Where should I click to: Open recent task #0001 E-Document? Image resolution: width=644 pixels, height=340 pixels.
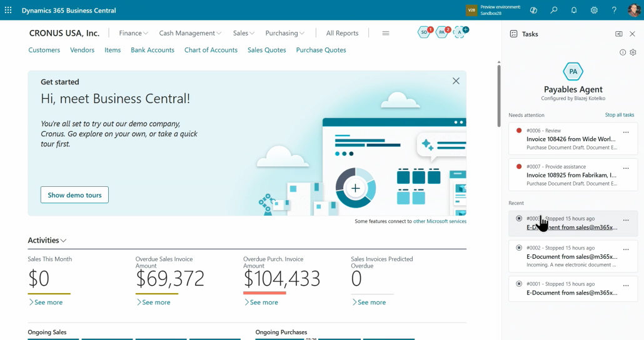(573, 289)
